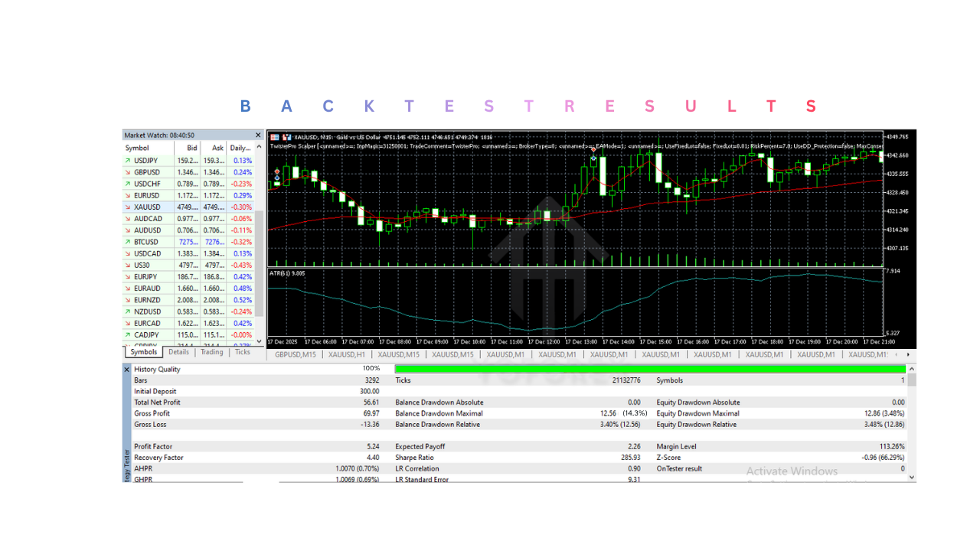Viewport: 980px width, 551px height.
Task: Click scroll-down arrow in results panel
Action: [x=911, y=477]
